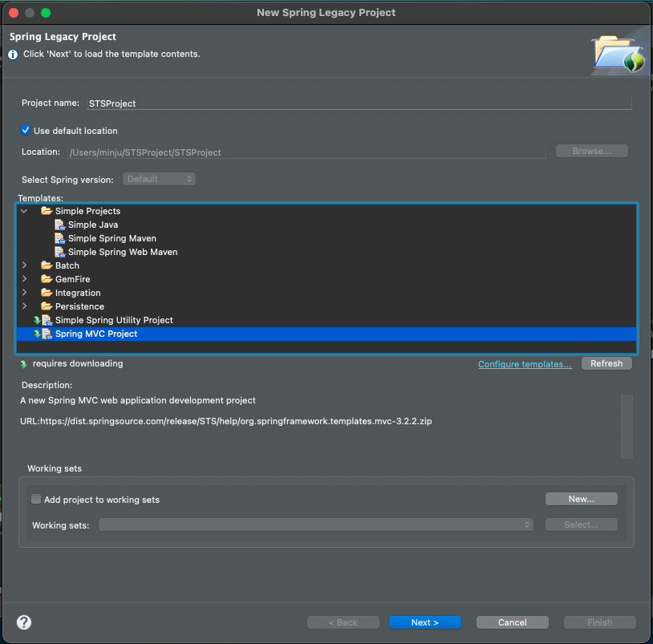This screenshot has height=644, width=653.
Task: Expand the Batch templates node
Action: (24, 265)
